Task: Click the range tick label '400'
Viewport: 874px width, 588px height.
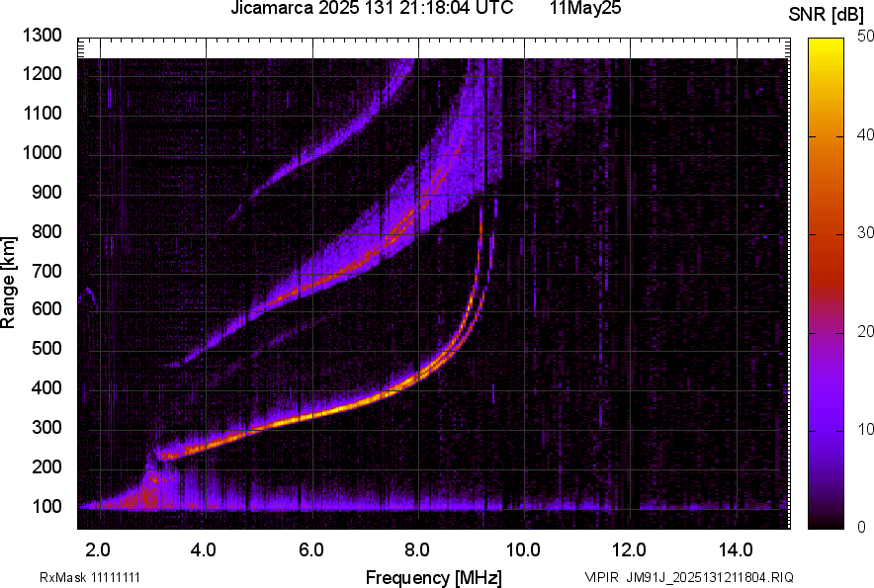Action: click(x=46, y=387)
